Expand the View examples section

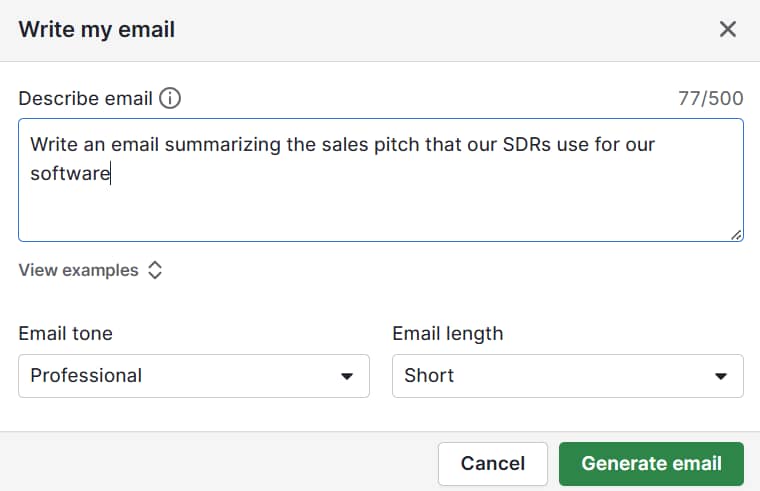[x=79, y=270]
